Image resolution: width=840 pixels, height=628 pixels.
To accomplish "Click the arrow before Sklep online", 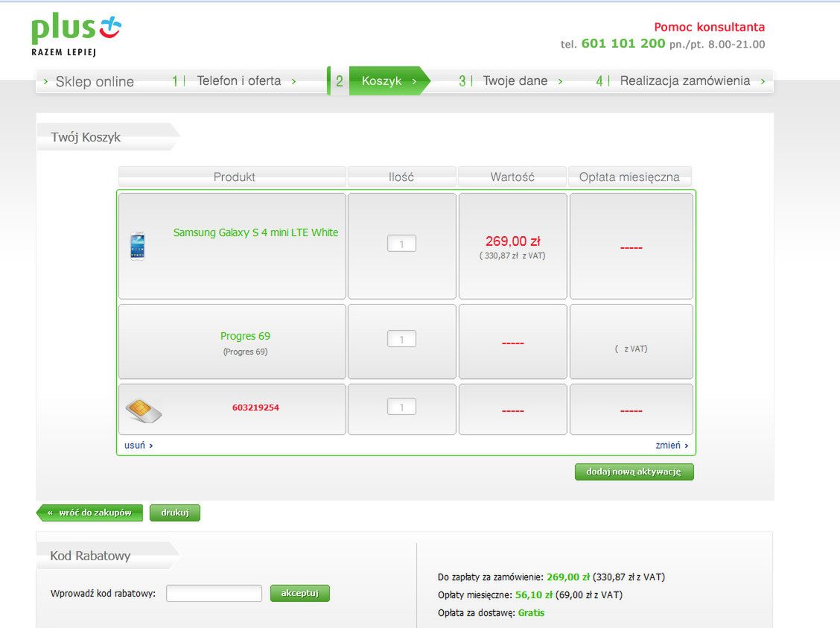I will tap(45, 81).
